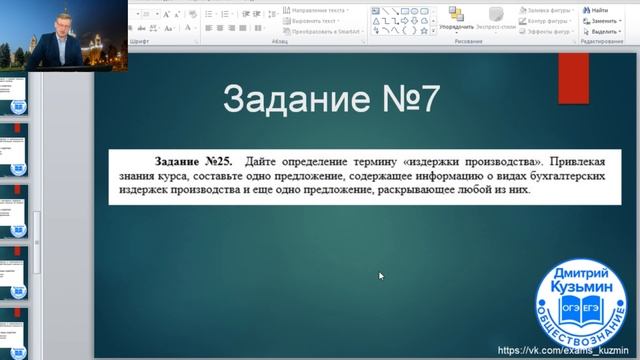Center the text

point(220,28)
